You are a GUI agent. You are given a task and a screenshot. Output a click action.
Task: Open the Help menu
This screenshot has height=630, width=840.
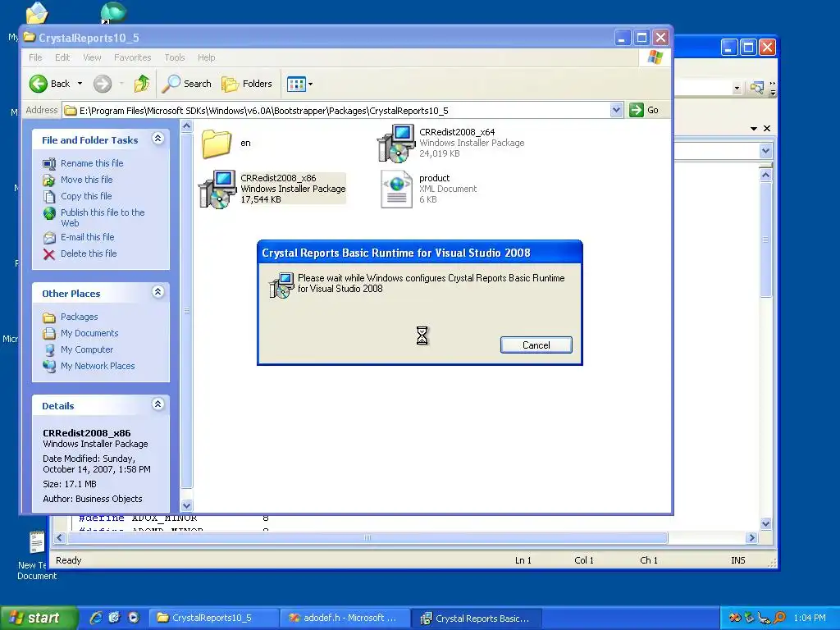(206, 57)
